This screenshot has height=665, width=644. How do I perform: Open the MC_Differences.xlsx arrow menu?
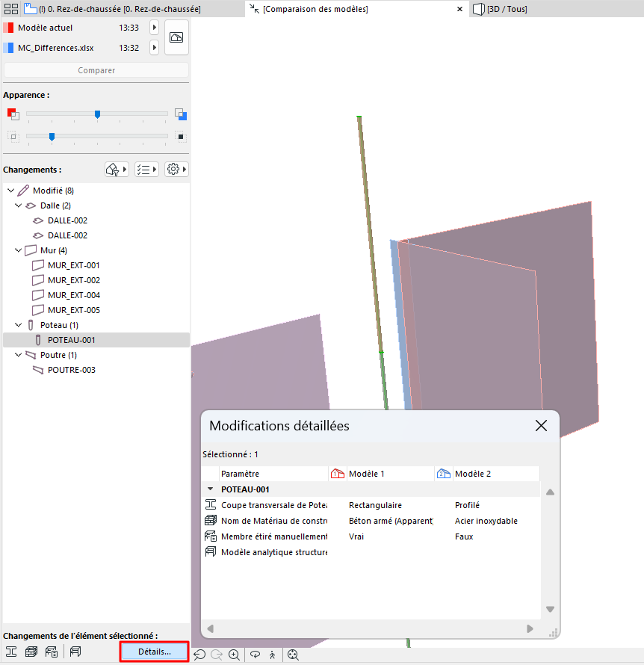tap(155, 48)
